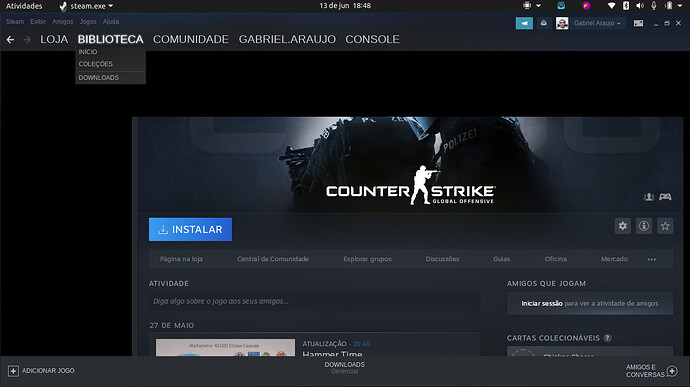Open Friends and Chat plus icon
Image resolution: width=690 pixels, height=387 pixels.
point(672,371)
